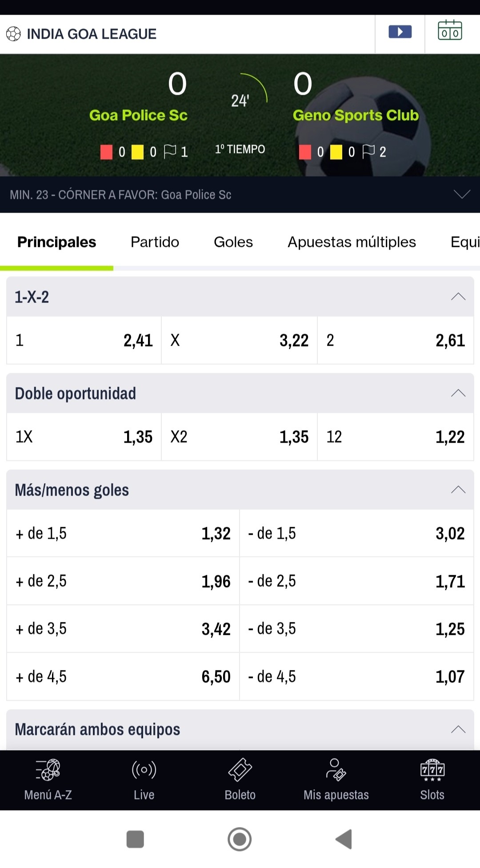Open Live section in bottom bar

[144, 780]
